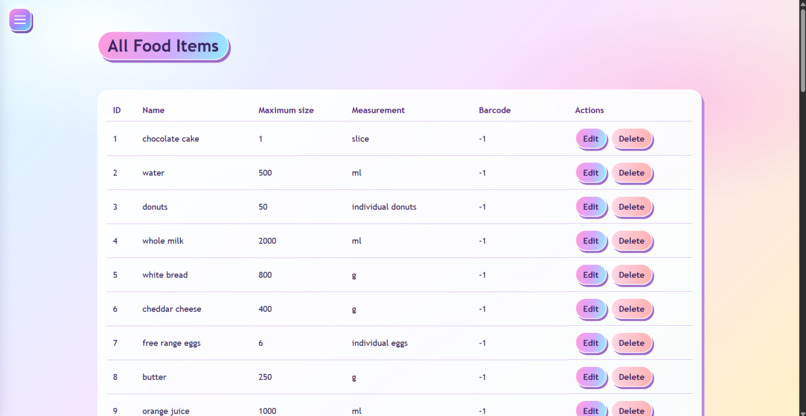This screenshot has height=416, width=806.
Task: Select the orange juice name cell
Action: click(x=166, y=411)
